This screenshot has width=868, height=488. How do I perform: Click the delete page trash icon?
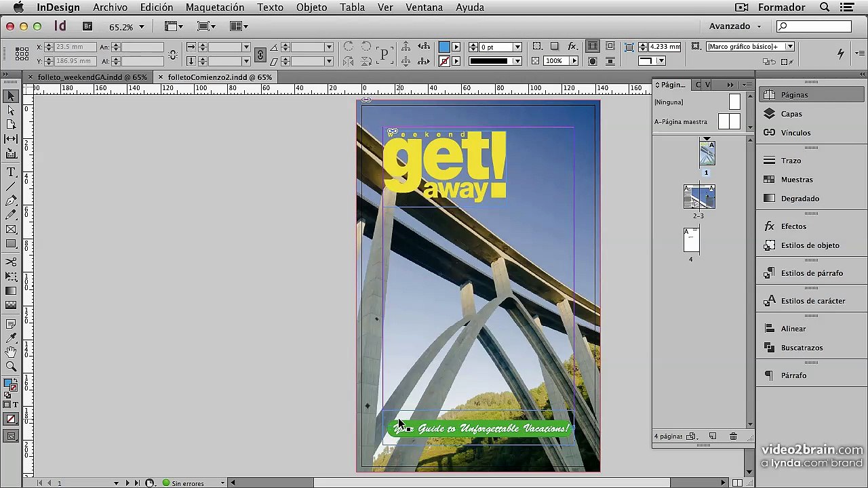click(733, 436)
